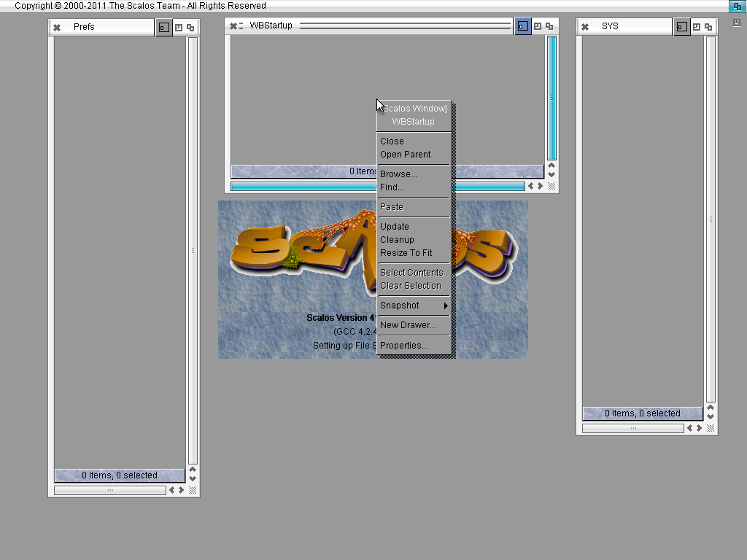Screen dimensions: 747x560
Task: Click the scroll-left arrow in the Prefs window
Action: pos(172,491)
